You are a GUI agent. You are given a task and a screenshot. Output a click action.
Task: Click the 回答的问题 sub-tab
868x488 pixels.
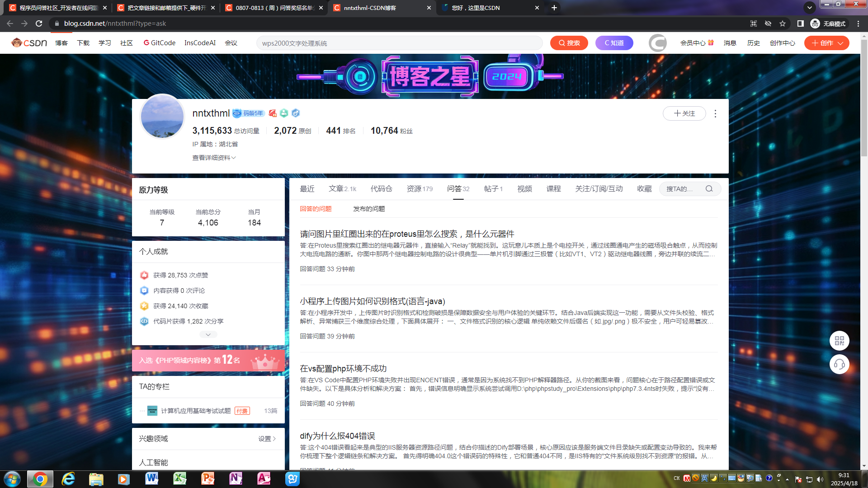[x=316, y=209]
